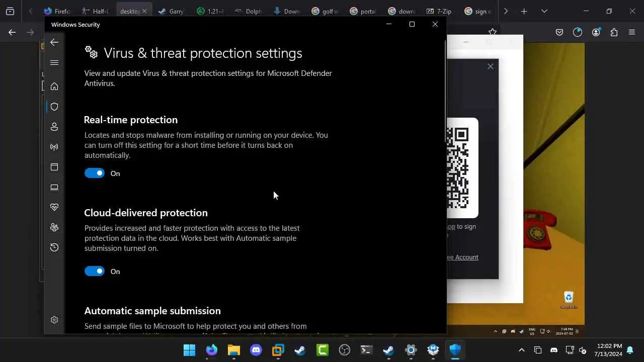Image resolution: width=644 pixels, height=362 pixels.
Task: Open the Recycle Bin in the screenshot
Action: pos(569,300)
